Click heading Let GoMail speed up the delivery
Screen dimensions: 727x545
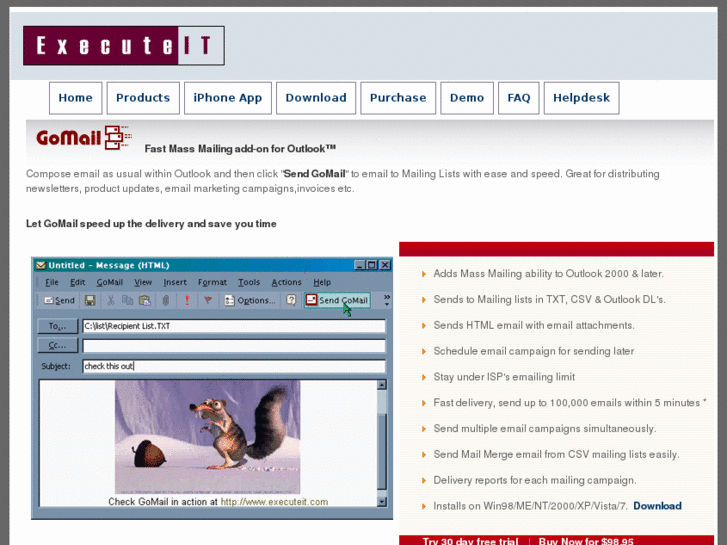pos(151,224)
